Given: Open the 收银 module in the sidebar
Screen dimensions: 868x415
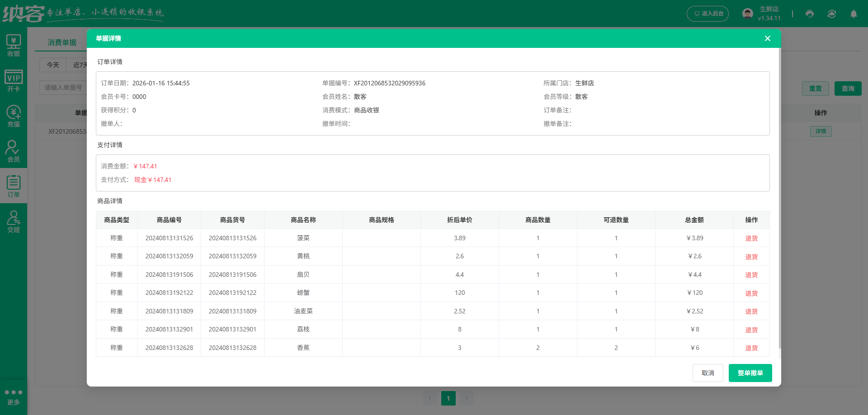Looking at the screenshot, I should [x=14, y=44].
